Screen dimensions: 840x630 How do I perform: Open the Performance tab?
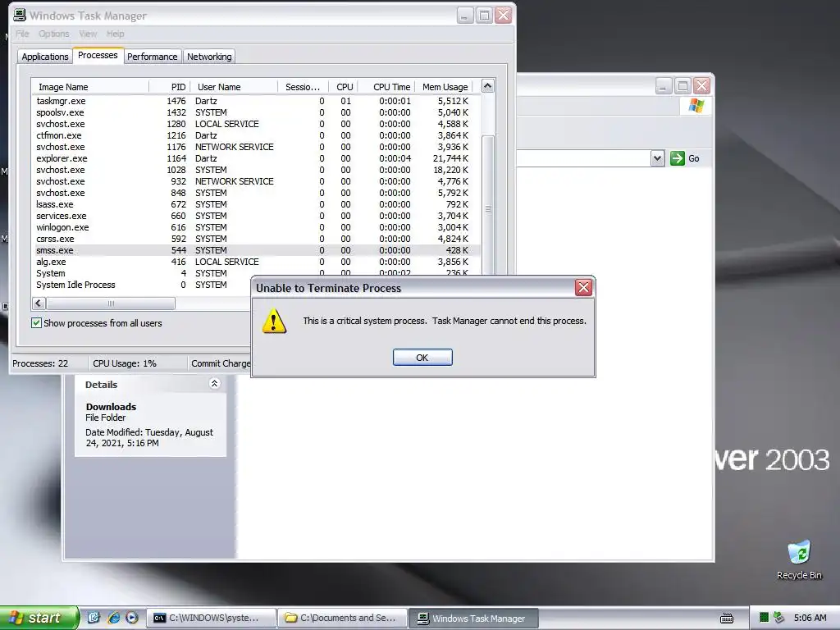152,57
